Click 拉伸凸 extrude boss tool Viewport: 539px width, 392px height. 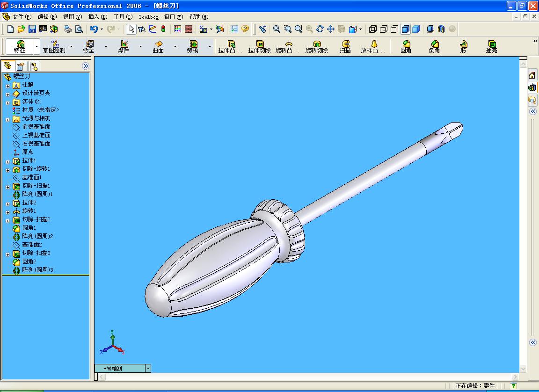(230, 46)
